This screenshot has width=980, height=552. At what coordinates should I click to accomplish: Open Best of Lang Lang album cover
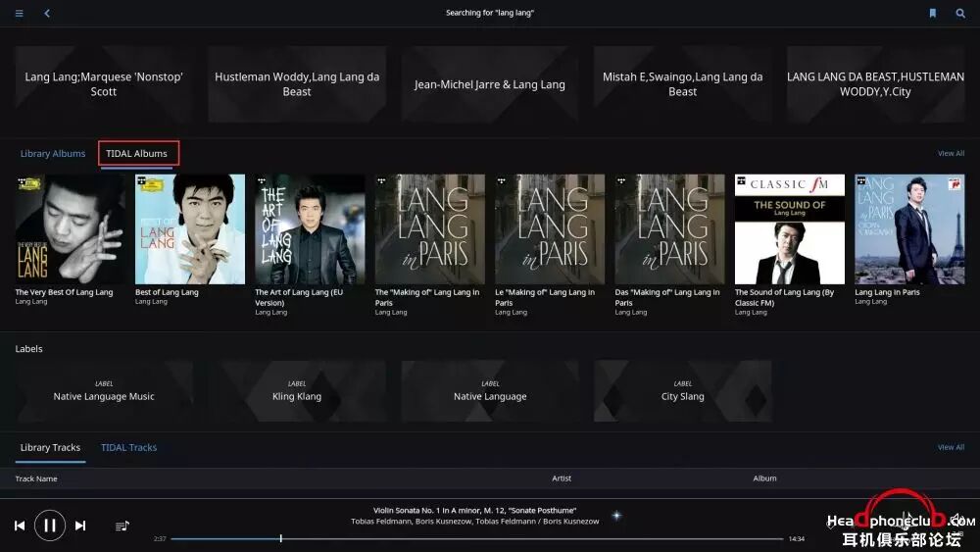(190, 229)
